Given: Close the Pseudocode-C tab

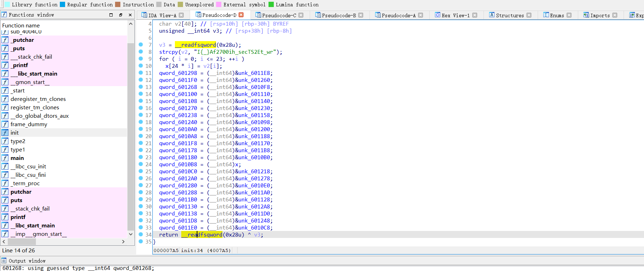Looking at the screenshot, I should (301, 15).
